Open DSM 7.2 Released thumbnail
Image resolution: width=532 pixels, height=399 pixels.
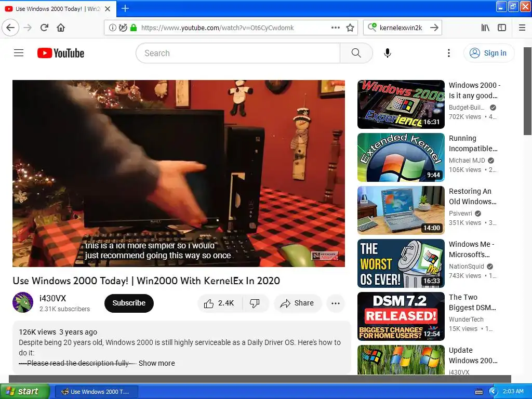pos(401,316)
